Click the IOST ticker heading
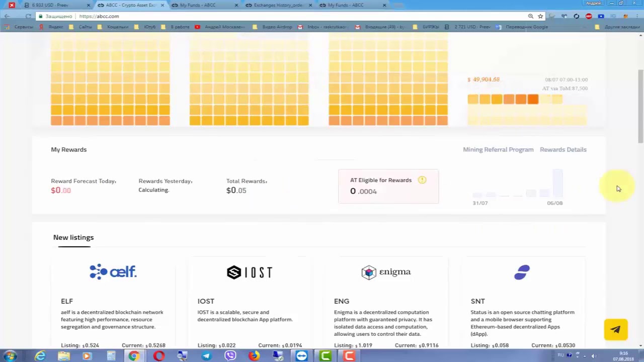Screen dimensions: 644x362 (206, 301)
